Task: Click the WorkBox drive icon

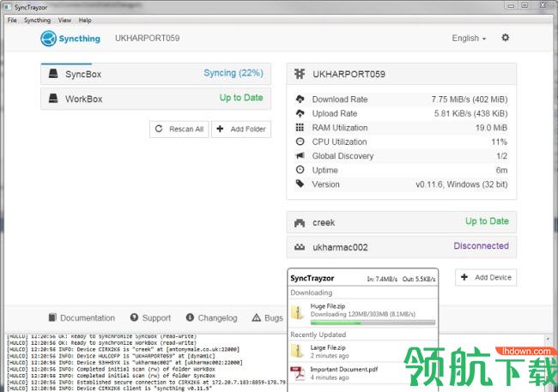Action: (x=53, y=98)
